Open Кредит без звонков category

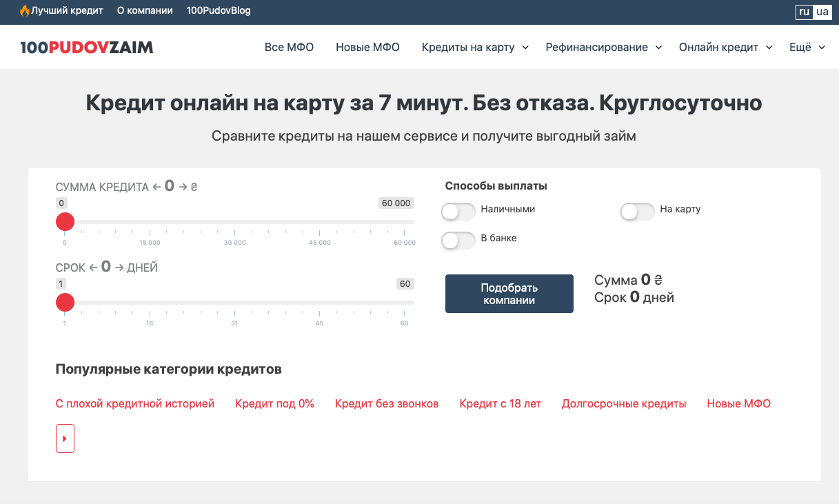click(387, 404)
